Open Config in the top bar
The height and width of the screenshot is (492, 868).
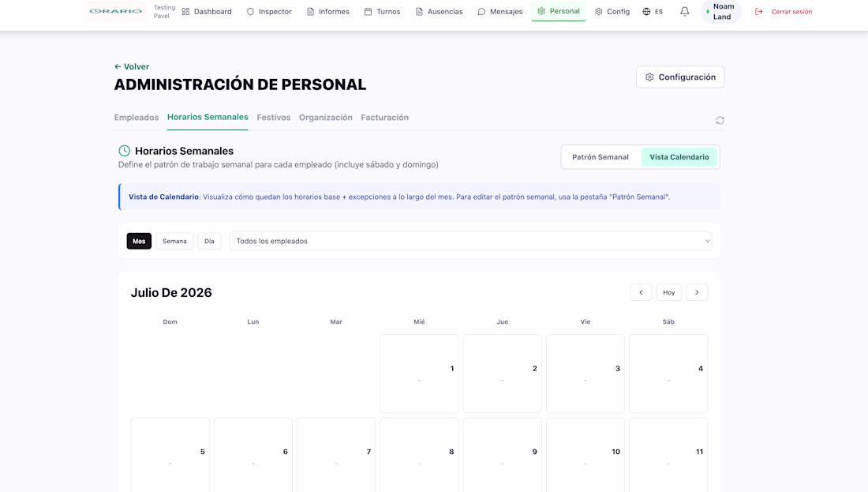[612, 12]
